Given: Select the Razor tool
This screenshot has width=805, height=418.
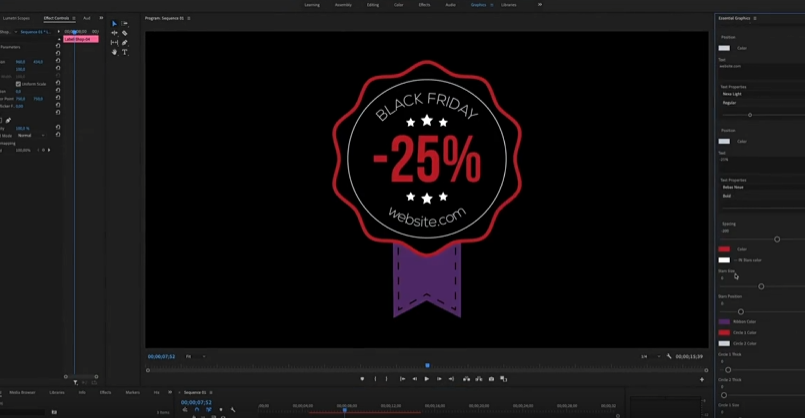Looking at the screenshot, I should click(124, 33).
